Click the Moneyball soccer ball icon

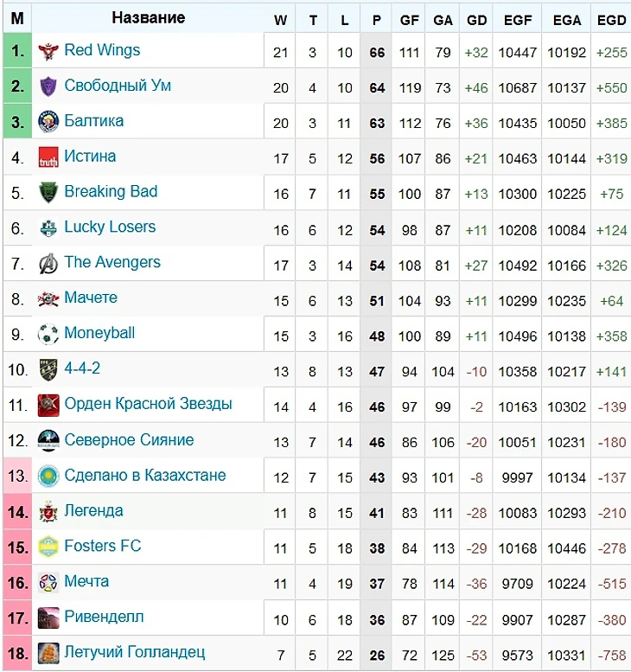tap(48, 334)
